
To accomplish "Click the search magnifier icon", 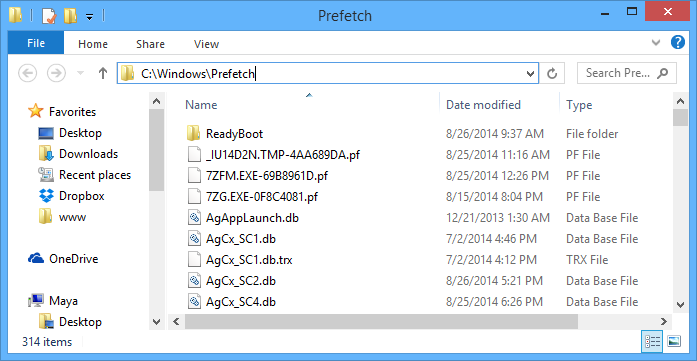I will 662,73.
